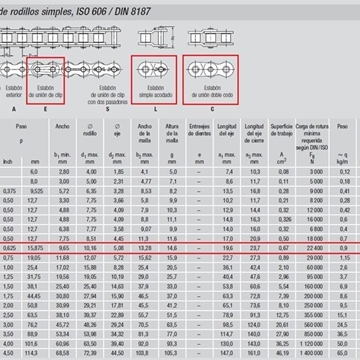Select the breaking load '355 000'
The height and width of the screenshot is (360, 360).
tap(314, 315)
